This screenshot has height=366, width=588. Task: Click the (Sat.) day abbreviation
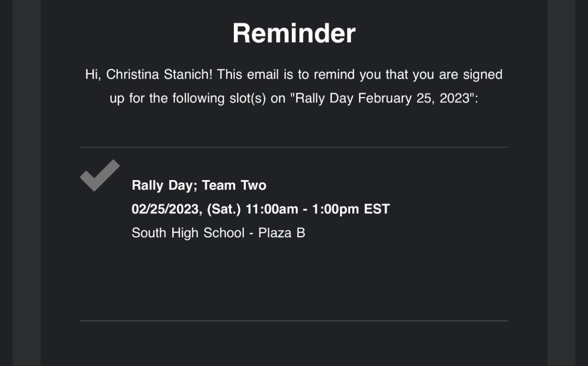pyautogui.click(x=224, y=209)
